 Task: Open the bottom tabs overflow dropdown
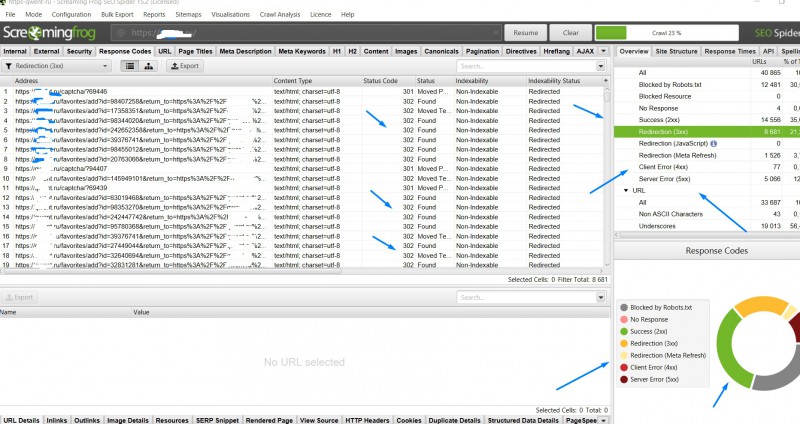603,420
